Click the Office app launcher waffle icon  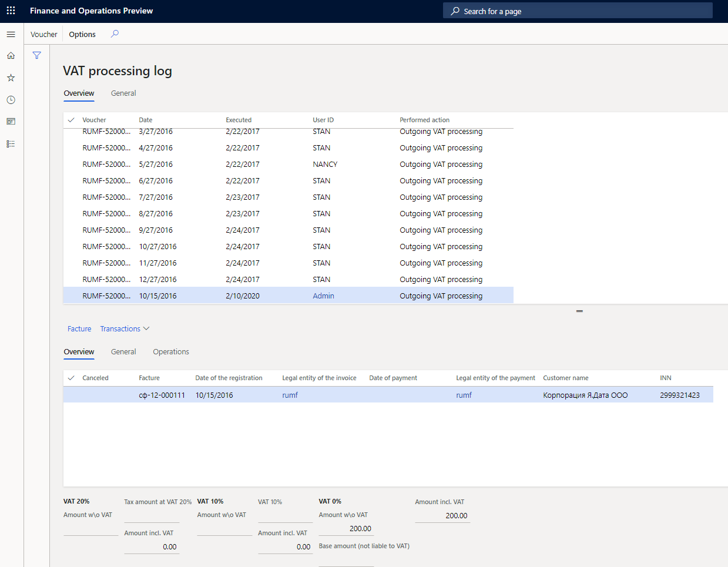click(x=11, y=10)
